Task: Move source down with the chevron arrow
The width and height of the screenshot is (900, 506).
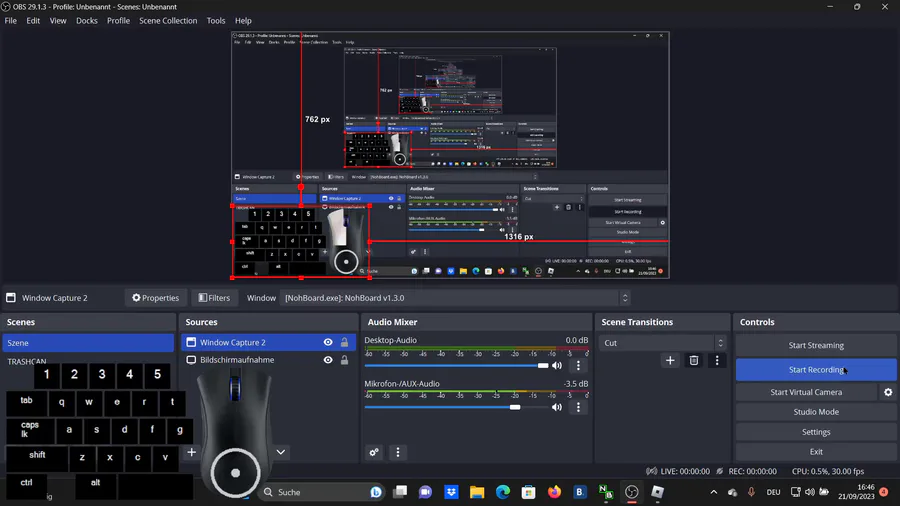Action: pyautogui.click(x=281, y=452)
